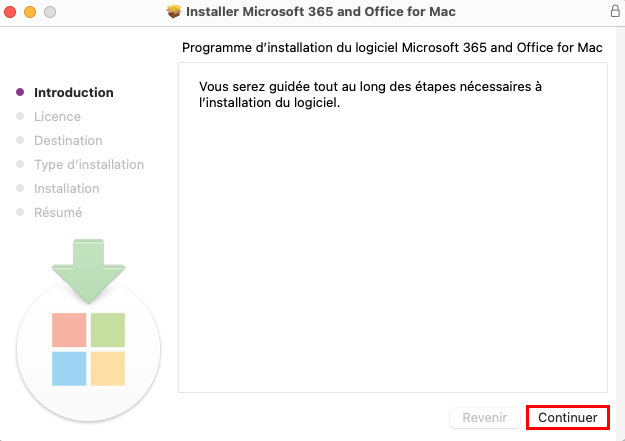Image resolution: width=625 pixels, height=441 pixels.
Task: Click the yellow square of Microsoft logo
Action: tap(108, 369)
